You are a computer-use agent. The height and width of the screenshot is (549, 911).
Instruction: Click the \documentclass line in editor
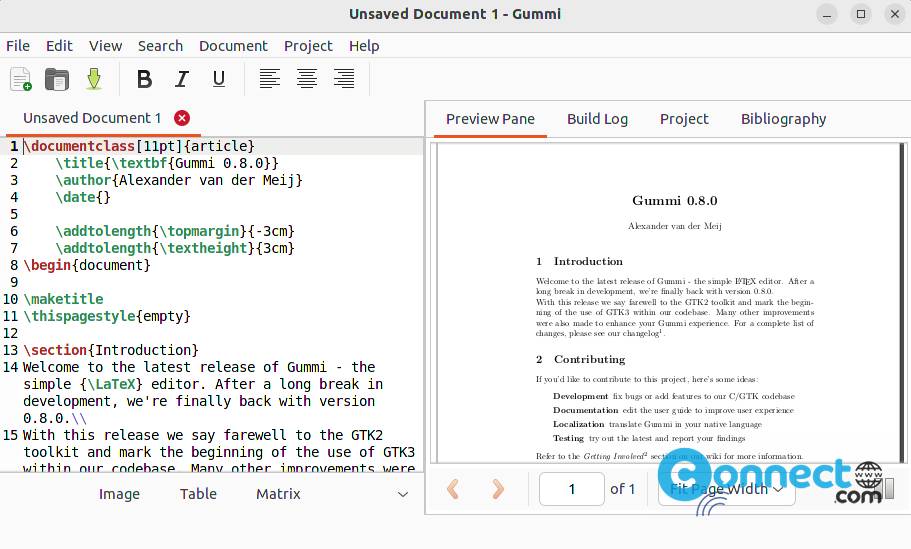[x=139, y=146]
